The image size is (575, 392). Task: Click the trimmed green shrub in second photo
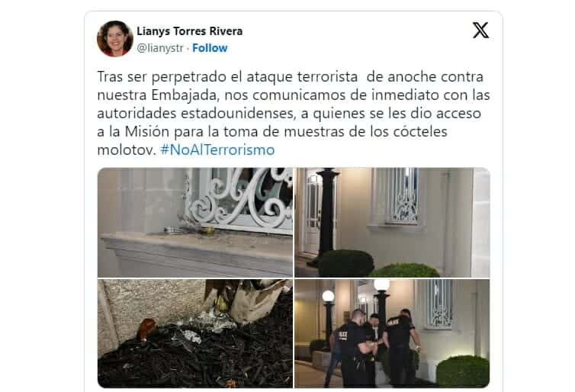point(345,263)
